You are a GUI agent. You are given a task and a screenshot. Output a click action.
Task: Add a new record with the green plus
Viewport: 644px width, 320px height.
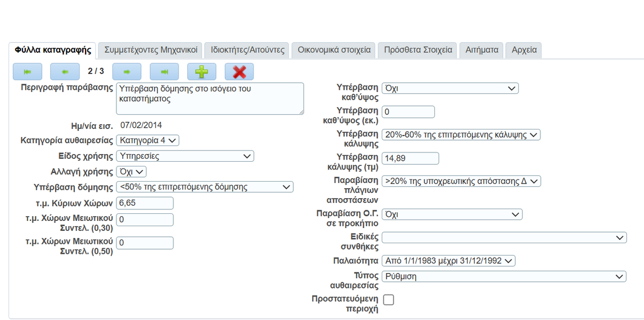point(201,72)
